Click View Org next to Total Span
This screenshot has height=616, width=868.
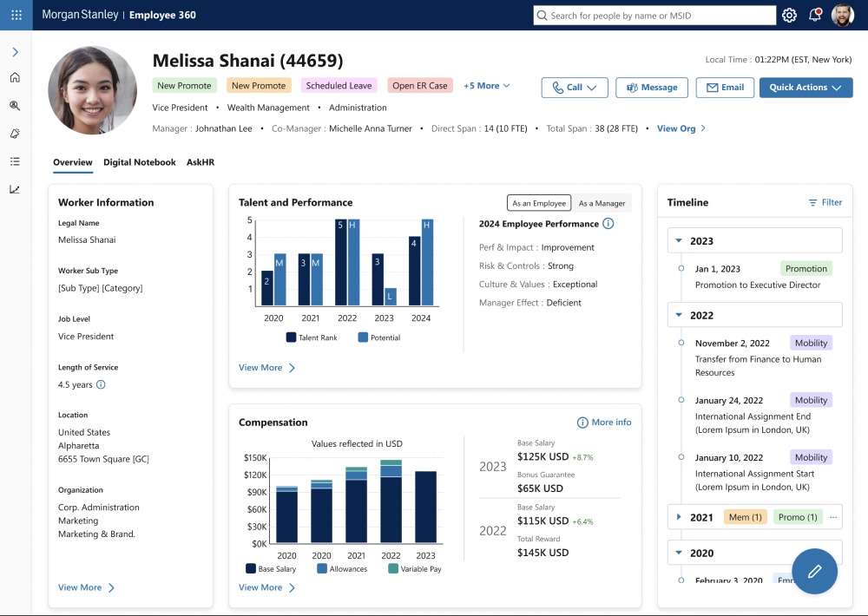[x=675, y=128]
